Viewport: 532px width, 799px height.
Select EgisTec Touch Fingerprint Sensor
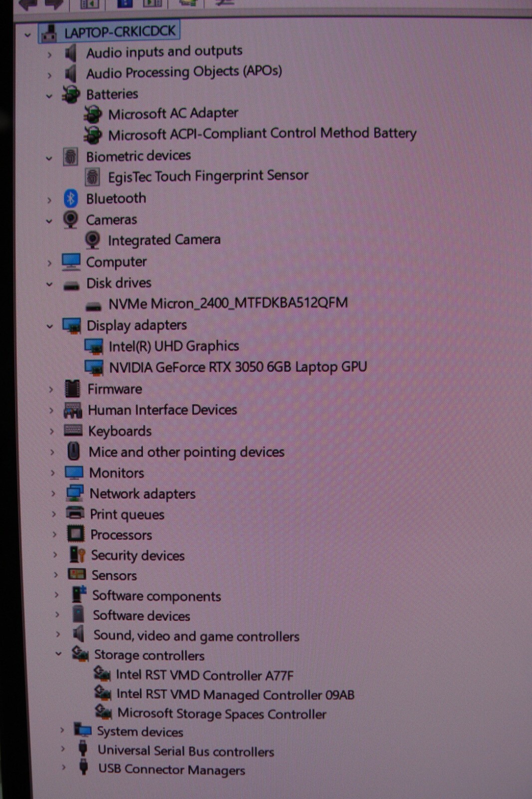click(208, 176)
